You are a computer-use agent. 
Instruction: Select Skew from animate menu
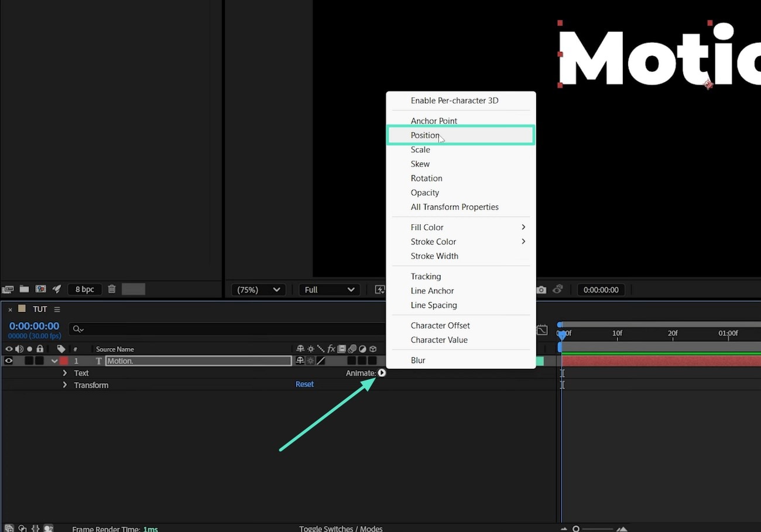coord(461,164)
